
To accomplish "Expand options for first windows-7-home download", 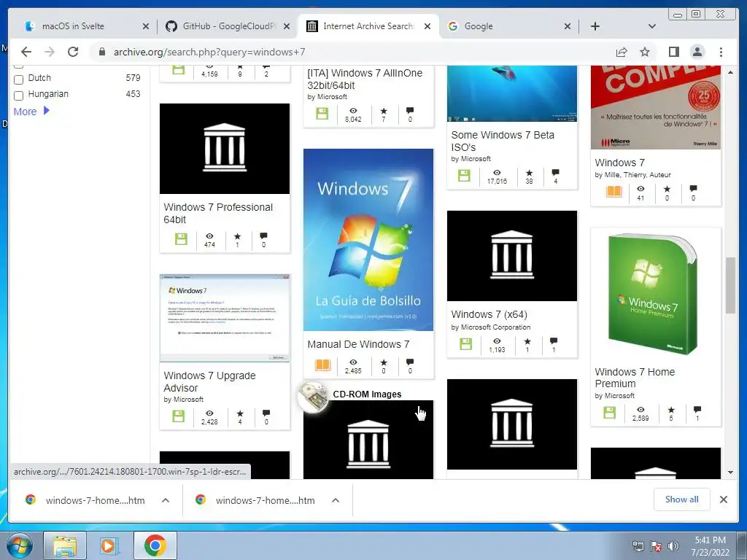I will [x=166, y=500].
